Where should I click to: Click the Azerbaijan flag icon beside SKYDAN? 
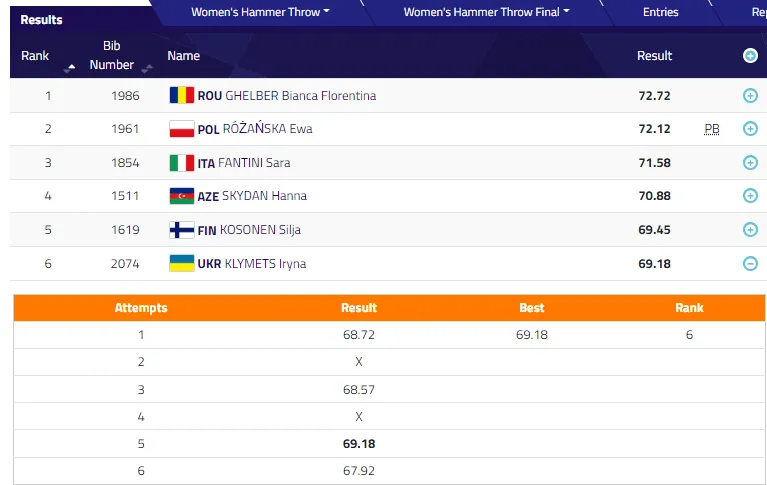pos(181,196)
